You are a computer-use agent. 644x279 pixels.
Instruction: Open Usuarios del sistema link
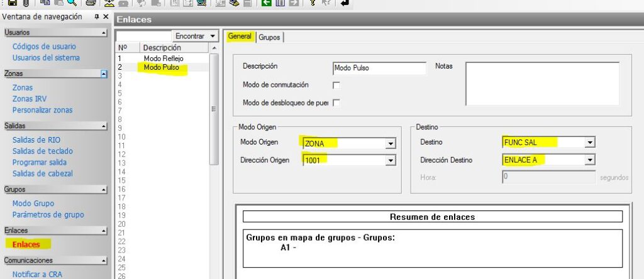click(x=46, y=58)
